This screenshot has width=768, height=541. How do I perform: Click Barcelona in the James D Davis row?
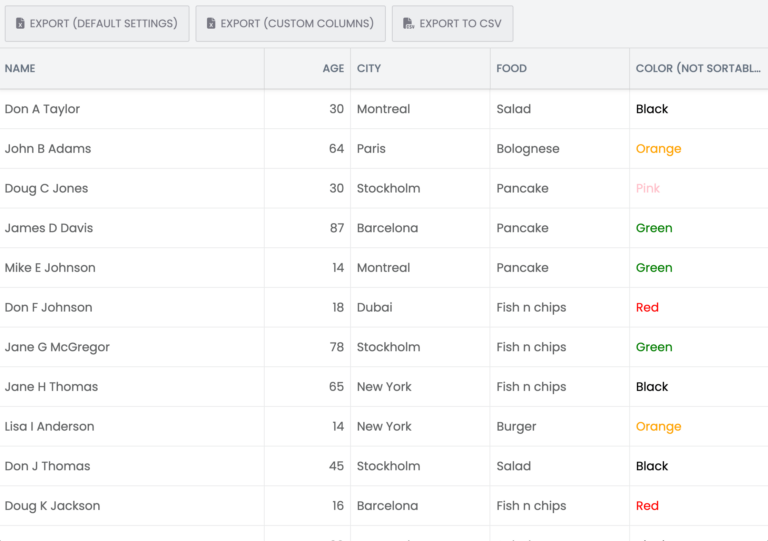pyautogui.click(x=387, y=228)
